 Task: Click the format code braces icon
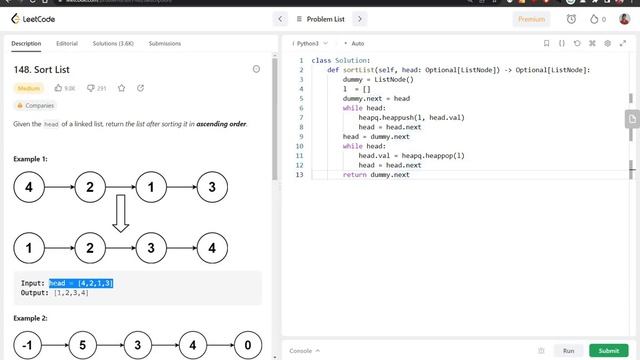tap(562, 43)
